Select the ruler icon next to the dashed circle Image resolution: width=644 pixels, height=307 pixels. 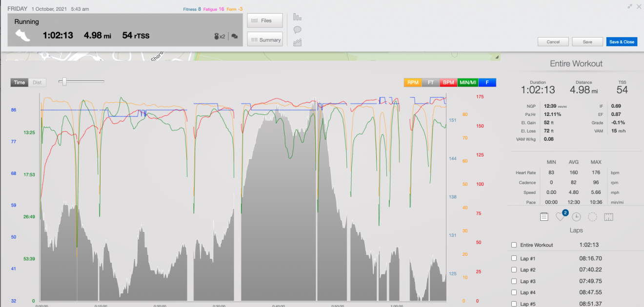pyautogui.click(x=608, y=217)
